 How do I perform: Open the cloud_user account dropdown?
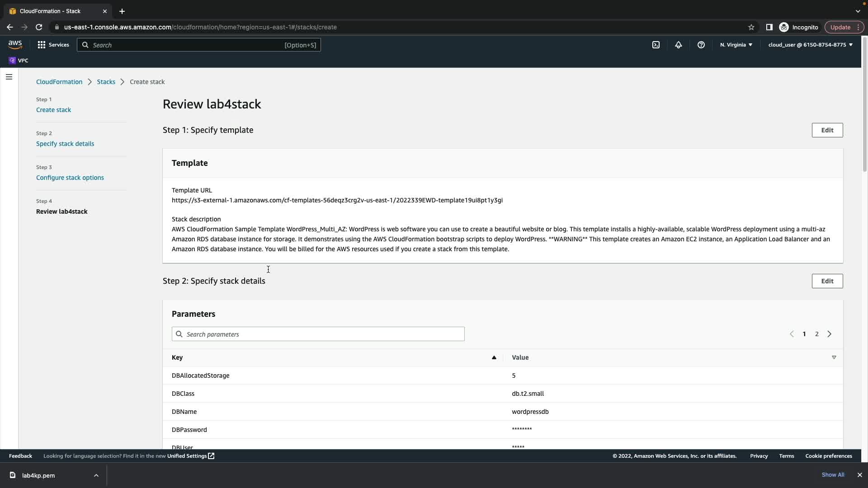[810, 45]
